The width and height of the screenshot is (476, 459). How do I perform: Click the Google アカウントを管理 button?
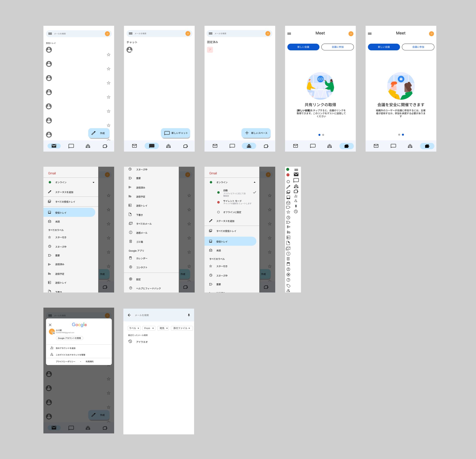click(x=70, y=338)
